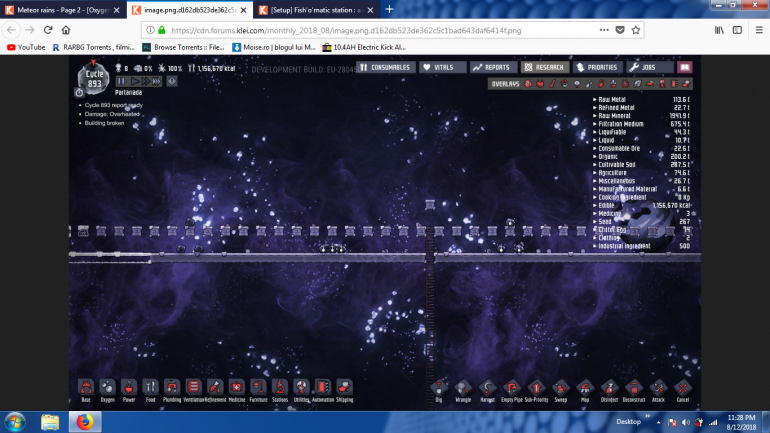Pause the game simulation
The width and height of the screenshot is (770, 433).
click(x=121, y=81)
